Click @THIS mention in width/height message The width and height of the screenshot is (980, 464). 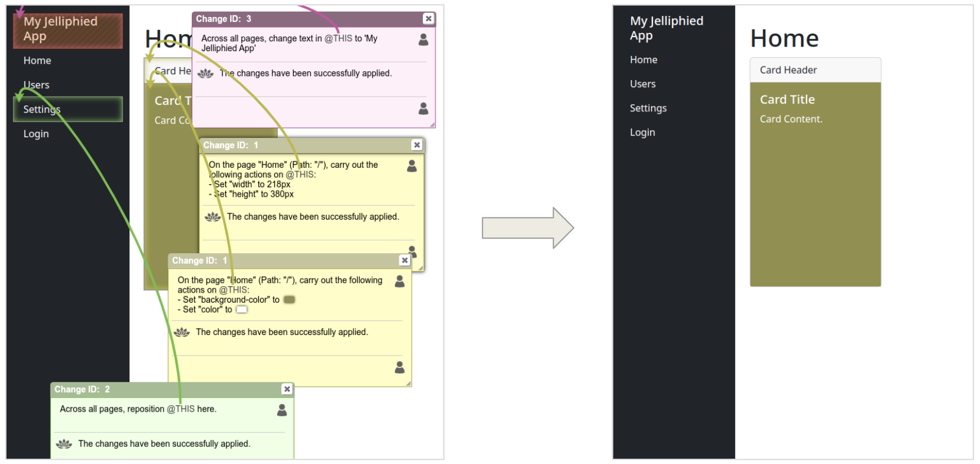click(301, 174)
